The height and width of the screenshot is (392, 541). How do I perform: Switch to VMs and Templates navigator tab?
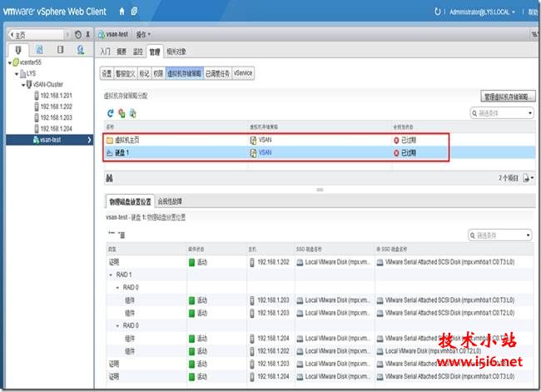pos(40,50)
